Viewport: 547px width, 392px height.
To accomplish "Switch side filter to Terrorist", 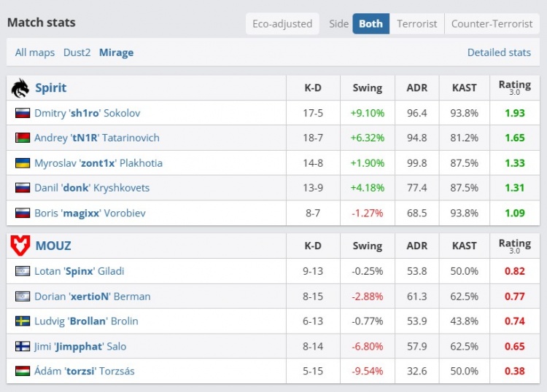I will [x=416, y=23].
